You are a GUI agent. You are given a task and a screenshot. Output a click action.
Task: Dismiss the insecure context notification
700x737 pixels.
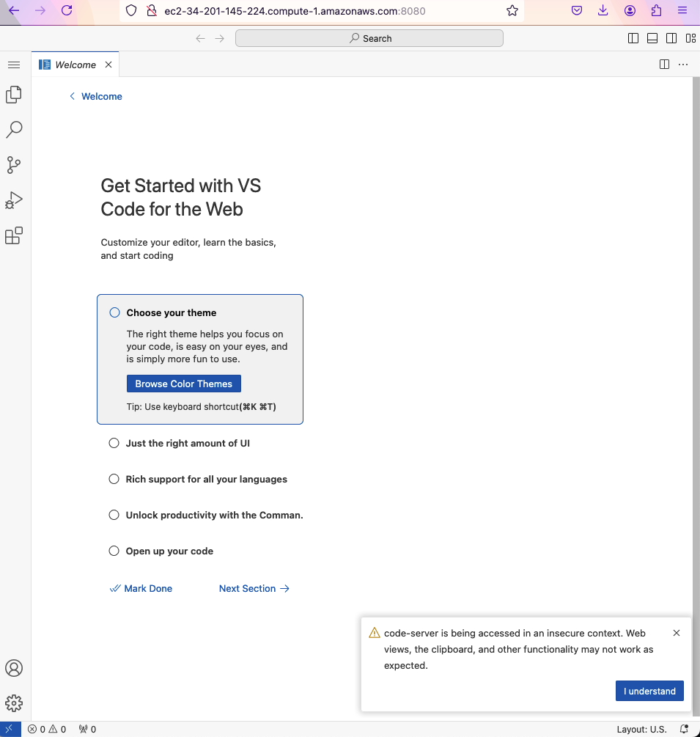point(677,633)
